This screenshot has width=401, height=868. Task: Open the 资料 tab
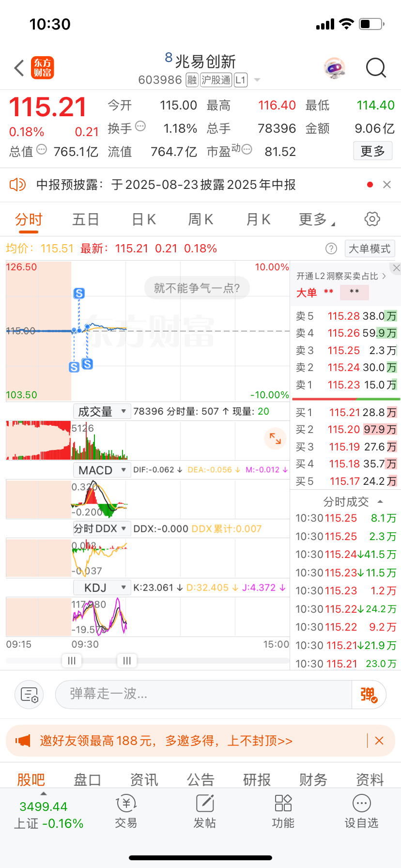click(370, 779)
